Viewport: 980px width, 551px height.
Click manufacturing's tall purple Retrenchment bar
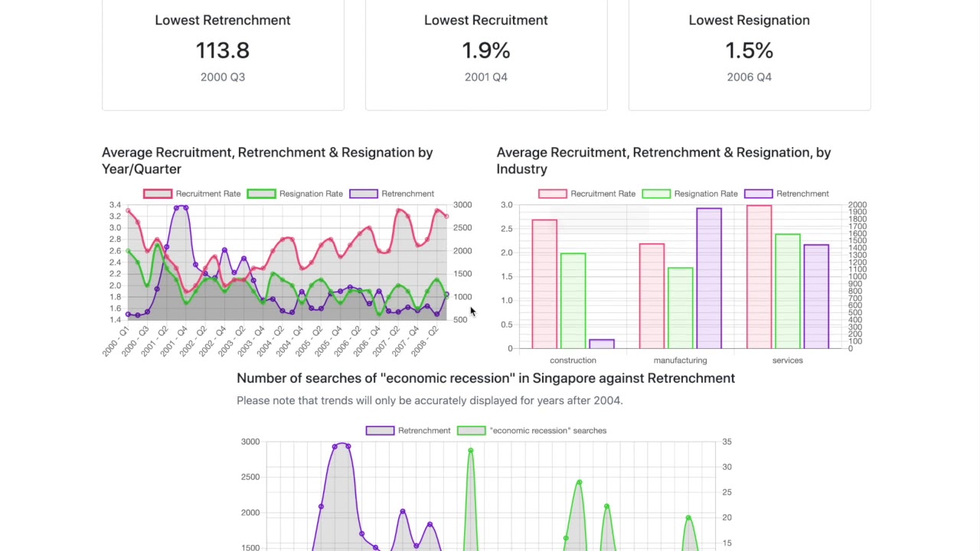coord(709,279)
